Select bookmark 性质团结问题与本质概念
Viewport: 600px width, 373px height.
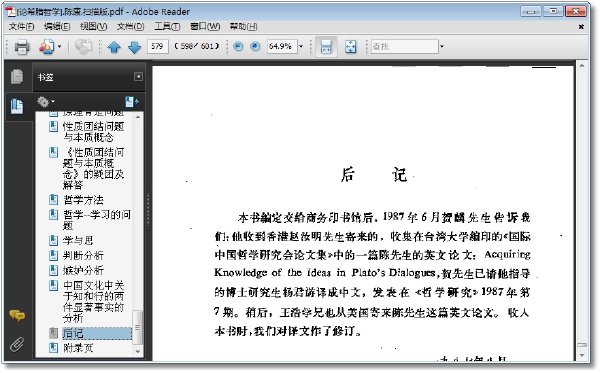pos(93,132)
